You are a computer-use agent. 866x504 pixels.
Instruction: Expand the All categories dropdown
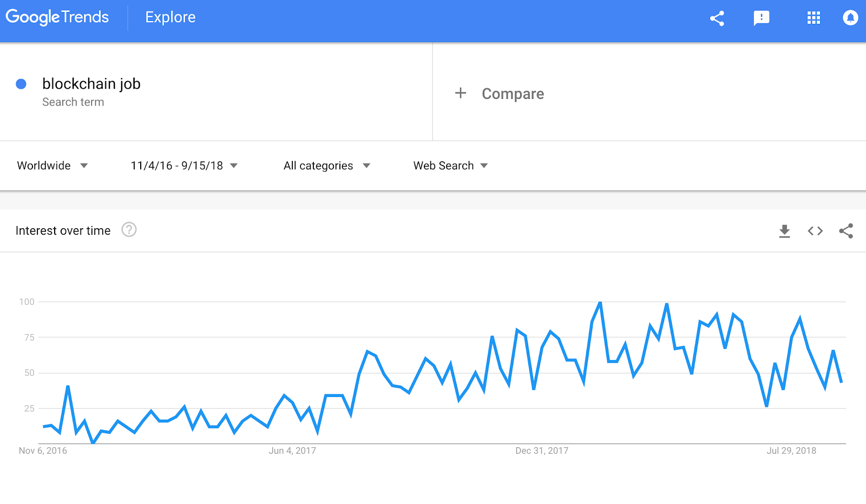tap(327, 165)
